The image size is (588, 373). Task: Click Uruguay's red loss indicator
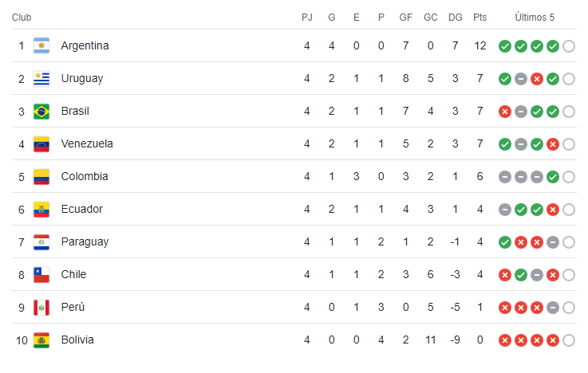(x=537, y=79)
